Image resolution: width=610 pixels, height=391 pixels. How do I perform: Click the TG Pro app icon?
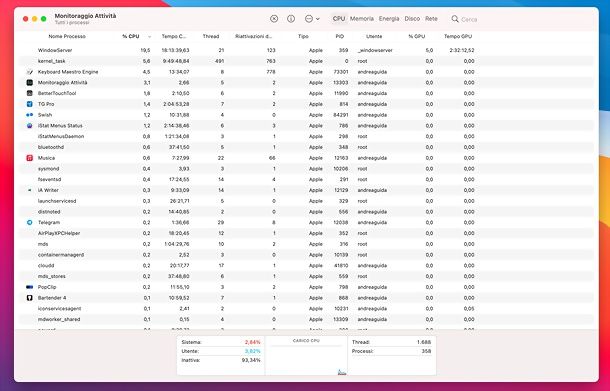[x=30, y=104]
